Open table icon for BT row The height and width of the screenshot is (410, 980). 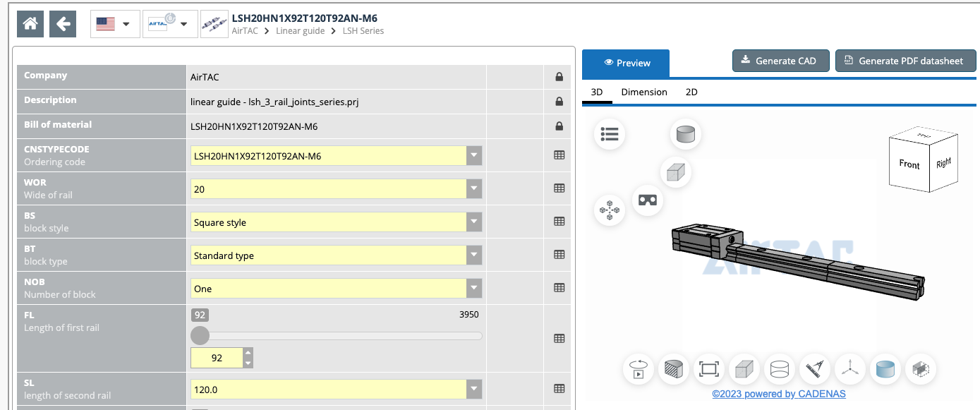(559, 255)
